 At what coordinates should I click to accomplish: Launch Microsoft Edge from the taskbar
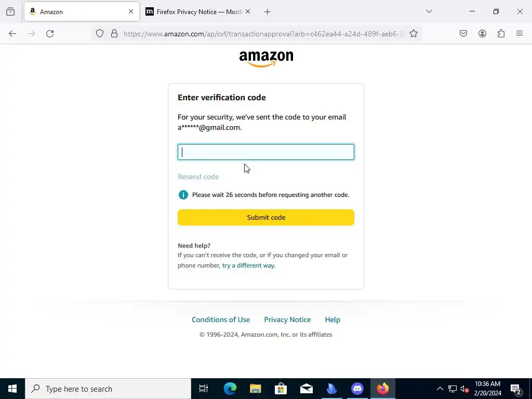pos(230,389)
